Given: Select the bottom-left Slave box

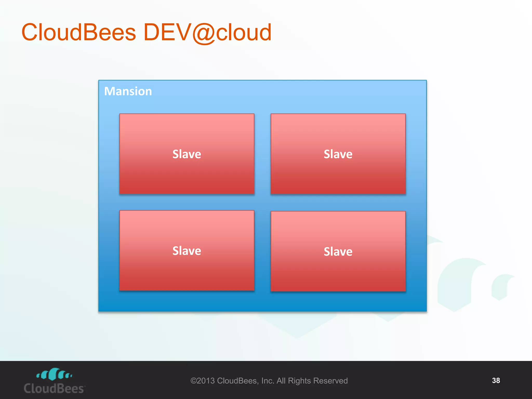Looking at the screenshot, I should (187, 250).
